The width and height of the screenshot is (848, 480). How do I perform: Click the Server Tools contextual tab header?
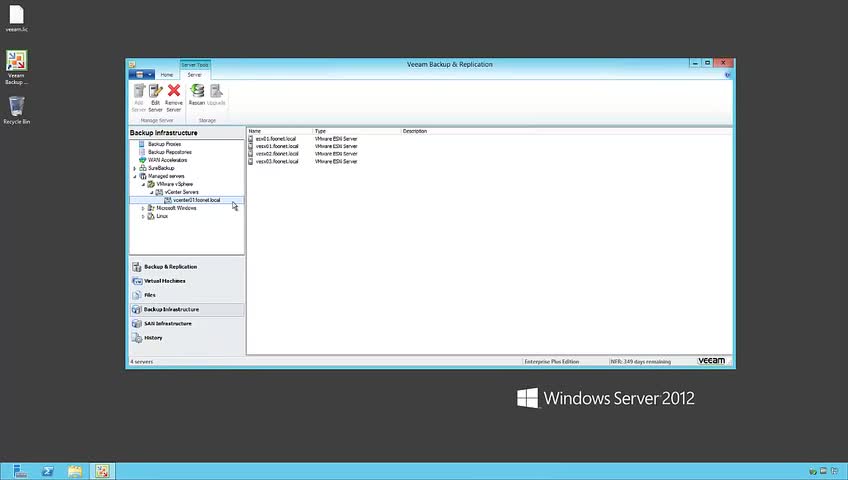[195, 64]
